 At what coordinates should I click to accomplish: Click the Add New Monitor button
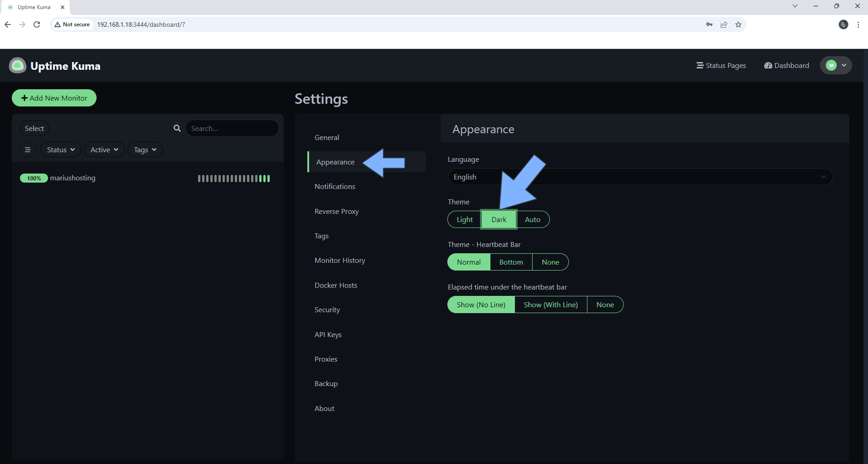tap(53, 98)
